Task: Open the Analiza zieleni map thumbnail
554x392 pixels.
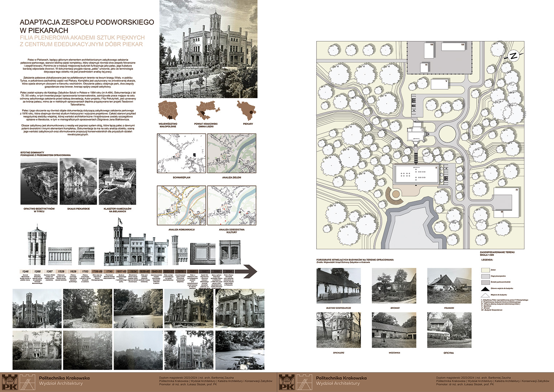Action: [x=232, y=154]
